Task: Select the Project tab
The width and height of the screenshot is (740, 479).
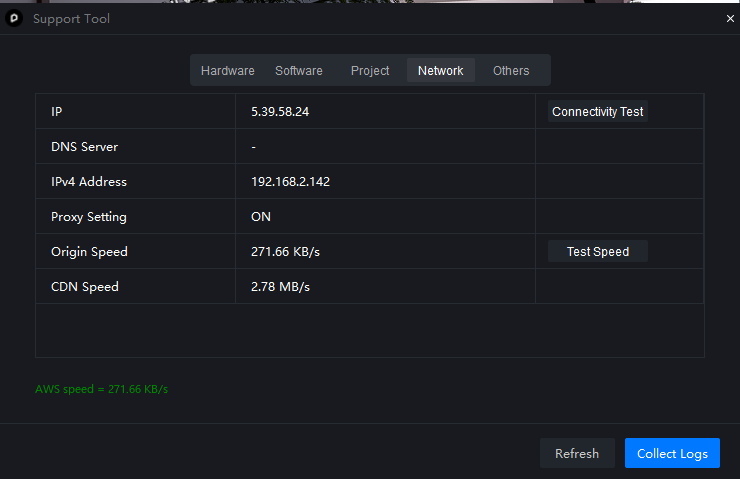Action: pos(370,71)
